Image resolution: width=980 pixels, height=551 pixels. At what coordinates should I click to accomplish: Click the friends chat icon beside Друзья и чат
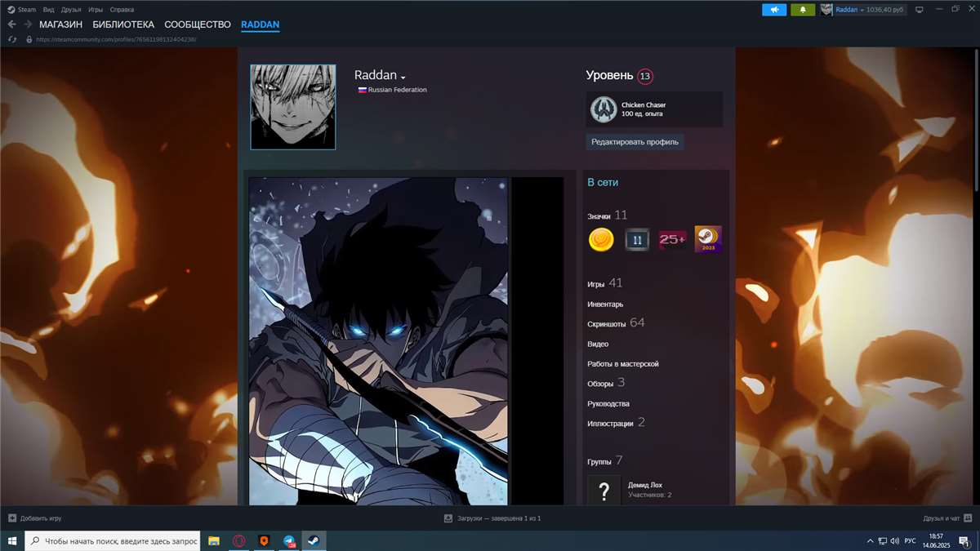coord(968,518)
